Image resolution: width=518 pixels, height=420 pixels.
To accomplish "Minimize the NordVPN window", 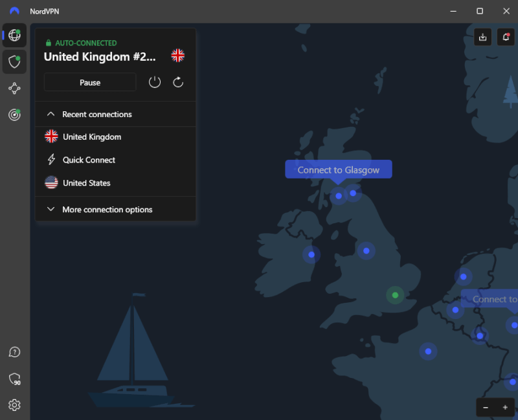I will click(453, 11).
